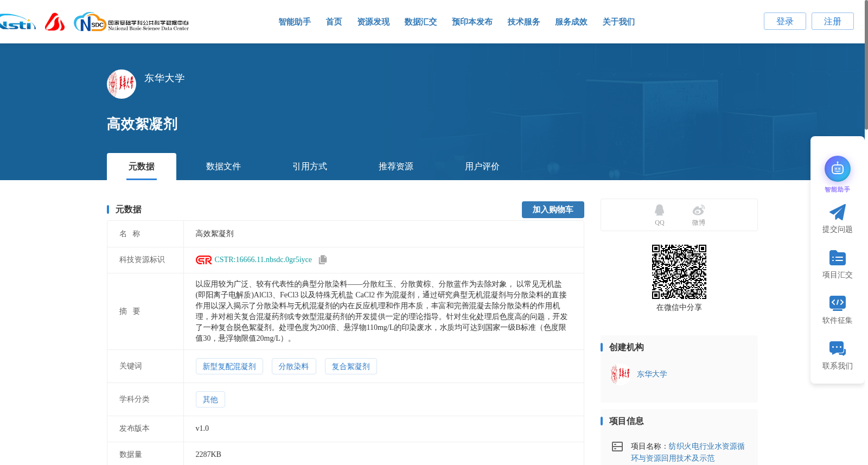This screenshot has width=868, height=465.
Task: Open 东华大学 link under 创建机构
Action: coord(652,374)
